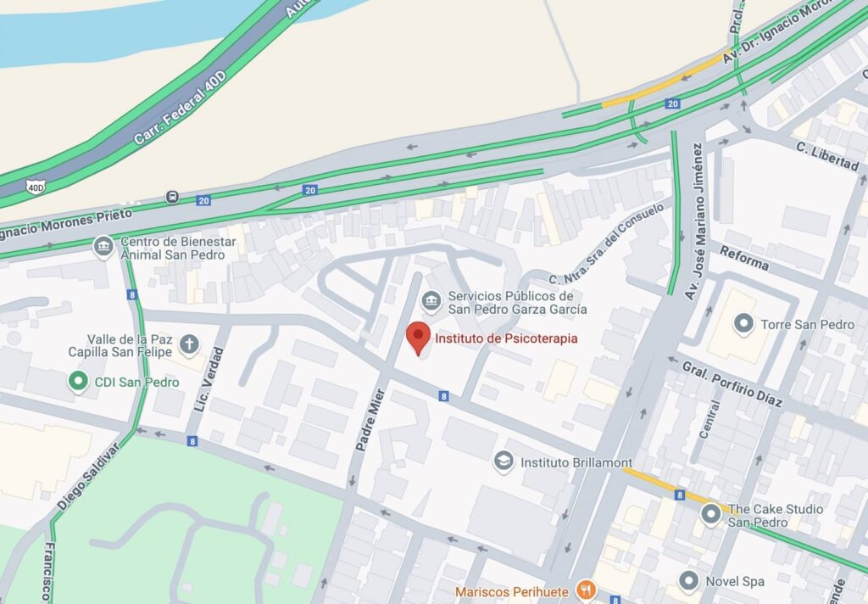Click the red Instituto de Psicoterapia pin
This screenshot has height=604, width=868.
419,338
